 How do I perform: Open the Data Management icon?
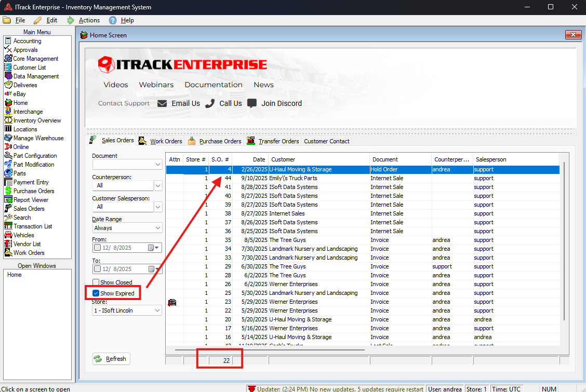coord(8,76)
